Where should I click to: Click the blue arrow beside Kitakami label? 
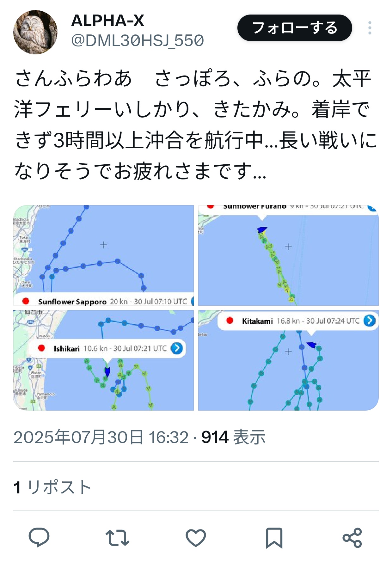(369, 321)
